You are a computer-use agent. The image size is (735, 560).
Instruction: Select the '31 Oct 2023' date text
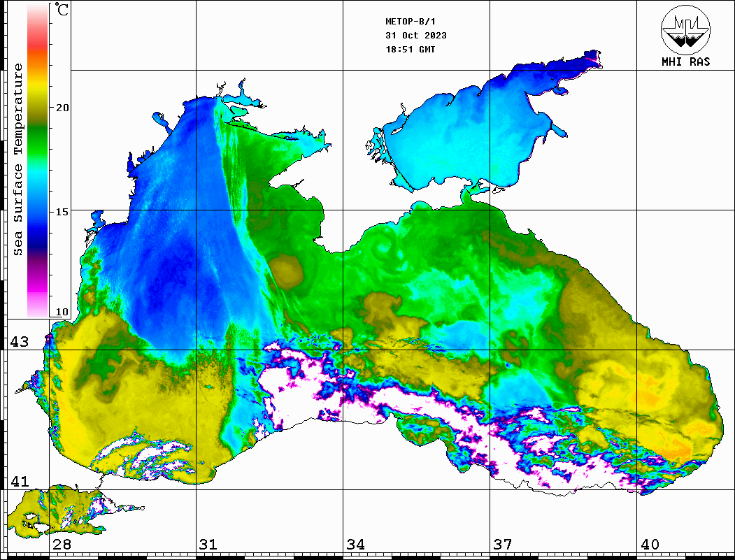(x=416, y=36)
